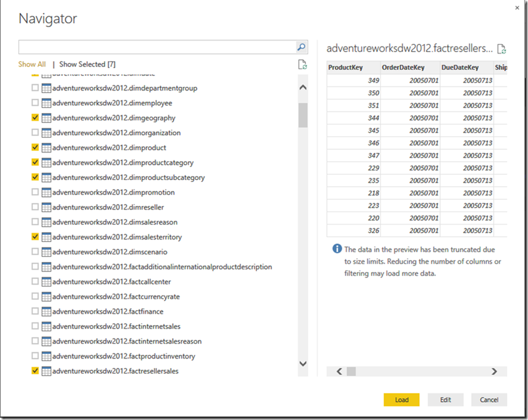Click the Show All link
This screenshot has height=420, width=528.
[x=32, y=64]
